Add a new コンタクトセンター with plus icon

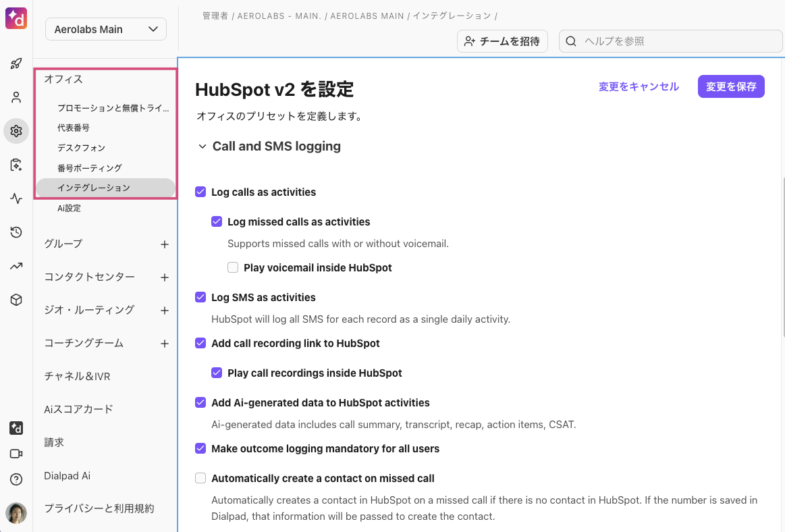(164, 277)
